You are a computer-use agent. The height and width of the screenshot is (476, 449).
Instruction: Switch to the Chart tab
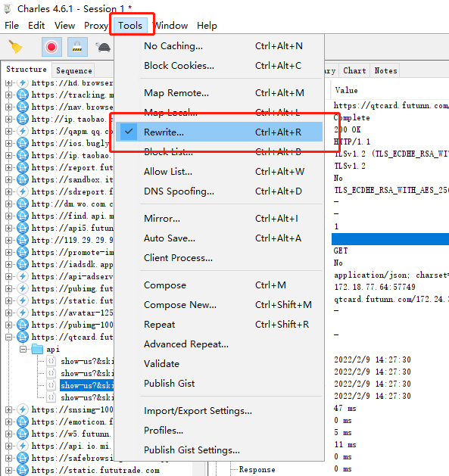coord(354,70)
